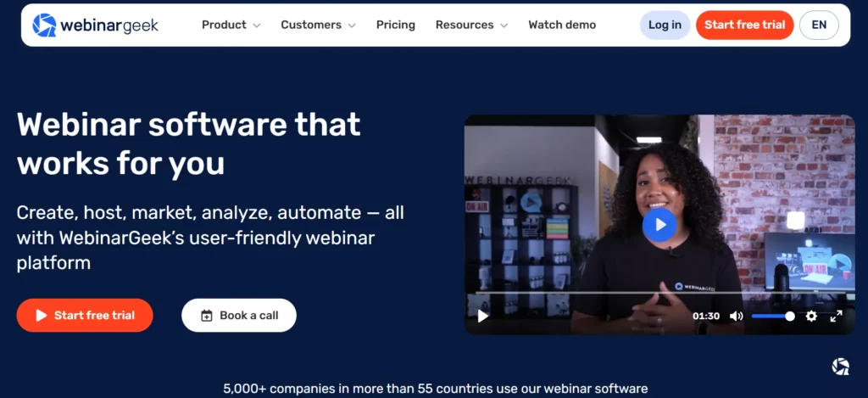The image size is (868, 398).
Task: Expand the Resources menu
Action: 471,25
